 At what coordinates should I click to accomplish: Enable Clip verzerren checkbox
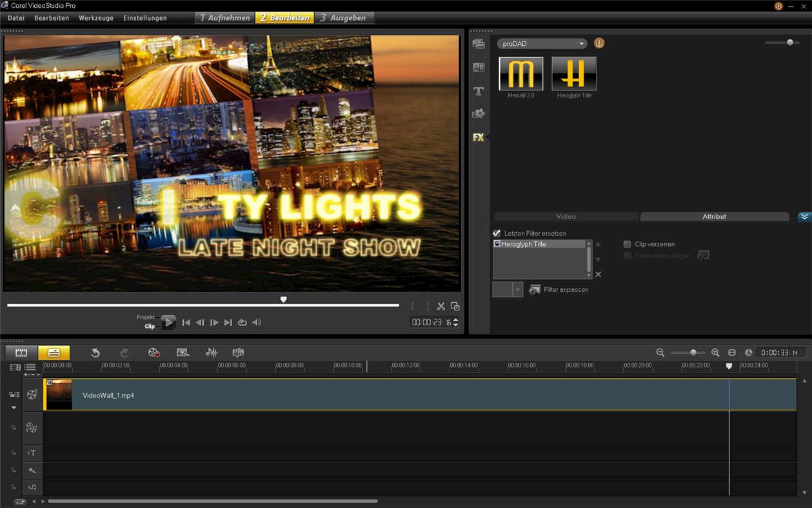pyautogui.click(x=627, y=244)
